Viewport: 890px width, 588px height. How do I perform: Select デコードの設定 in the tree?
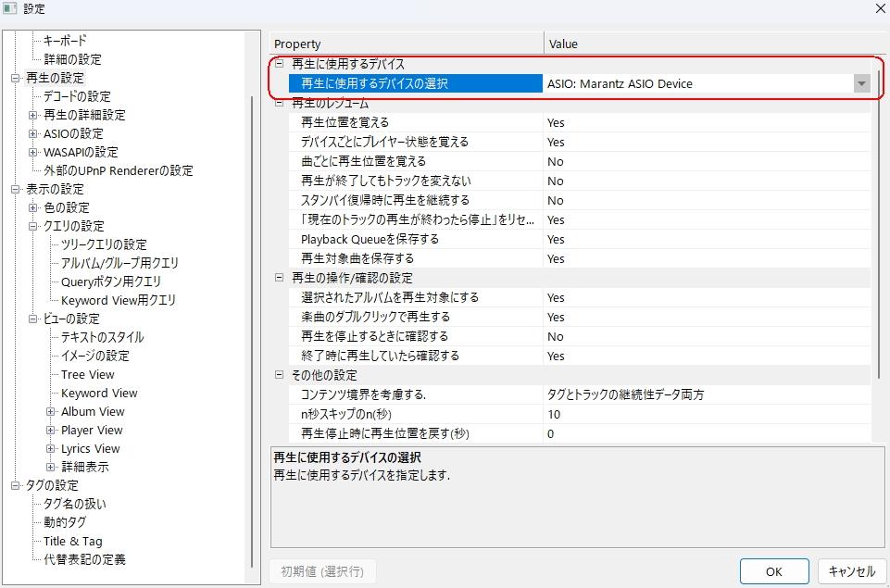77,96
